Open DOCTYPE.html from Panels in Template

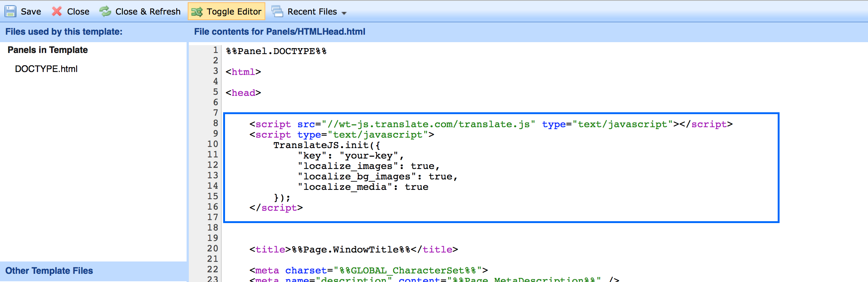coord(46,69)
